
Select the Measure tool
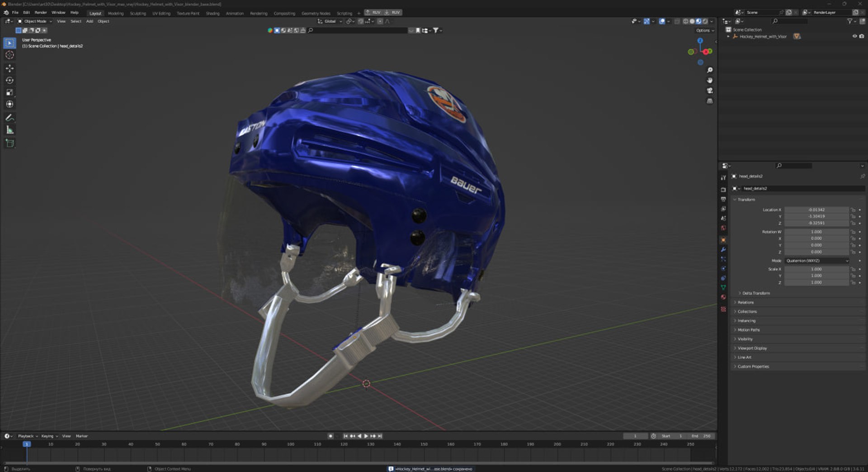pos(9,130)
